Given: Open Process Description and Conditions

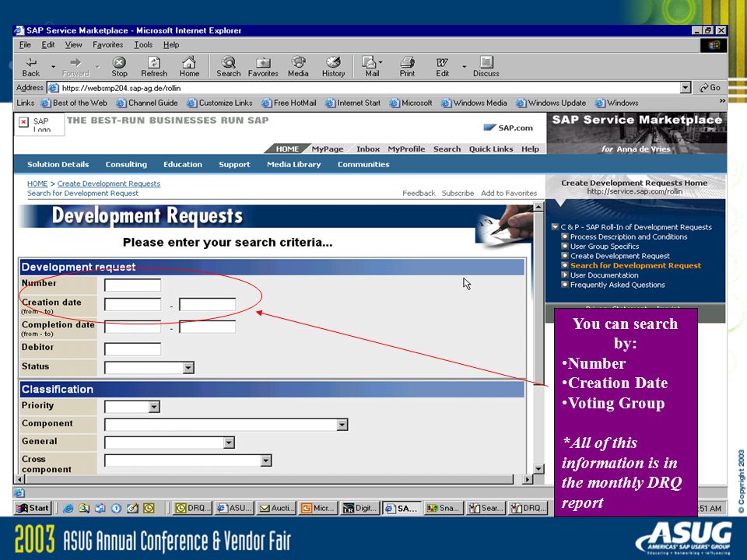Looking at the screenshot, I should 629,236.
